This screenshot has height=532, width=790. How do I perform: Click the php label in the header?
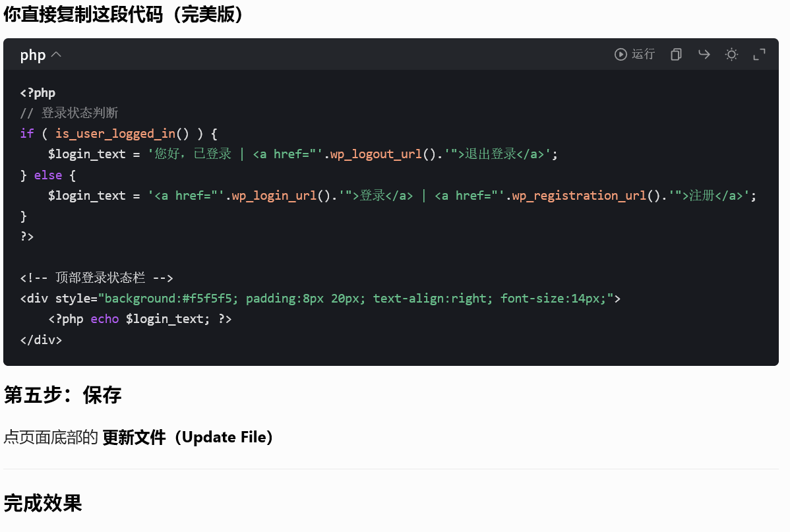point(32,55)
